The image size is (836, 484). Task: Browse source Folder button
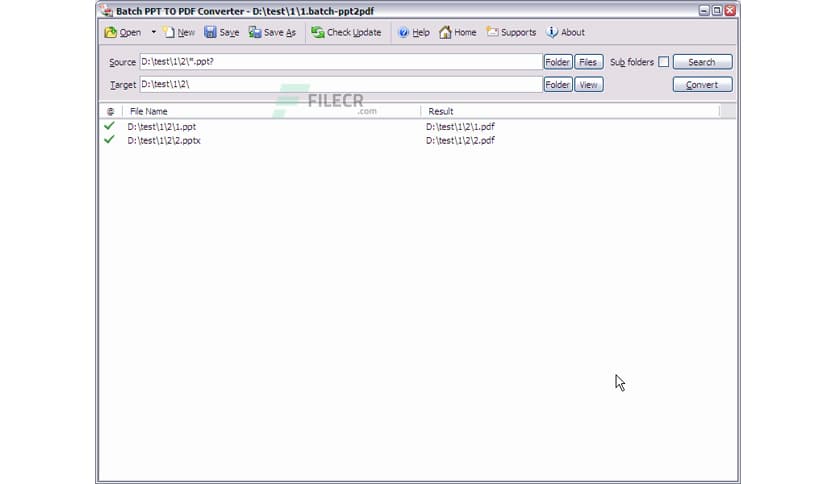558,62
